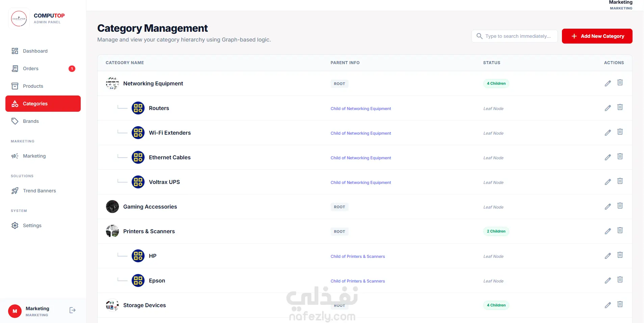The width and height of the screenshot is (644, 323).
Task: Click the logout icon beside Marketing user
Action: 73,310
